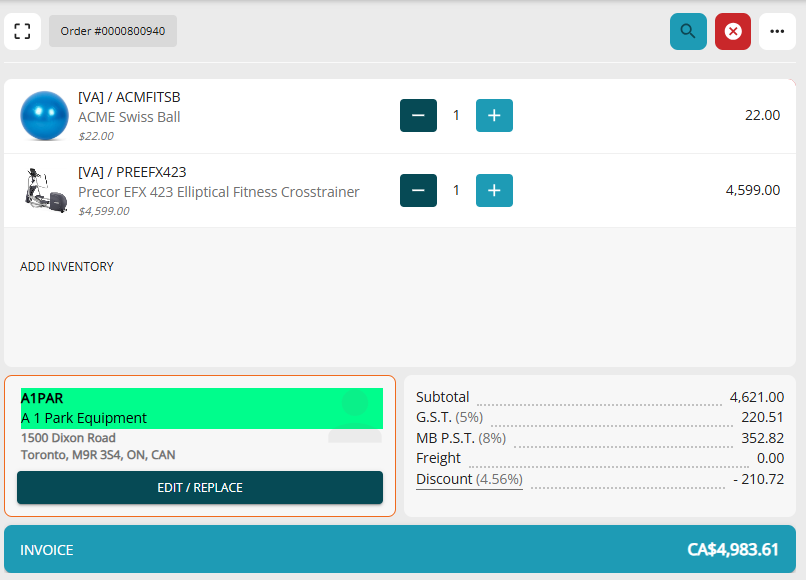The width and height of the screenshot is (806, 580).
Task: Click the INVOICE button
Action: click(400, 549)
